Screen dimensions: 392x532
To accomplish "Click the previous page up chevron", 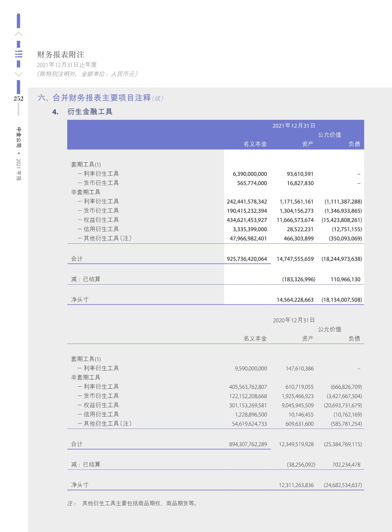I will 19,34.
